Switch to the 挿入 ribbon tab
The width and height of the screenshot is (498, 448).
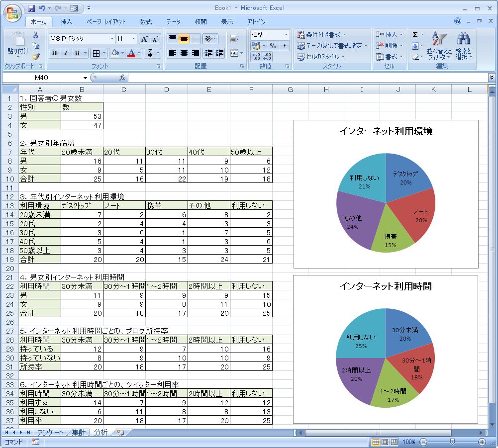[x=66, y=22]
